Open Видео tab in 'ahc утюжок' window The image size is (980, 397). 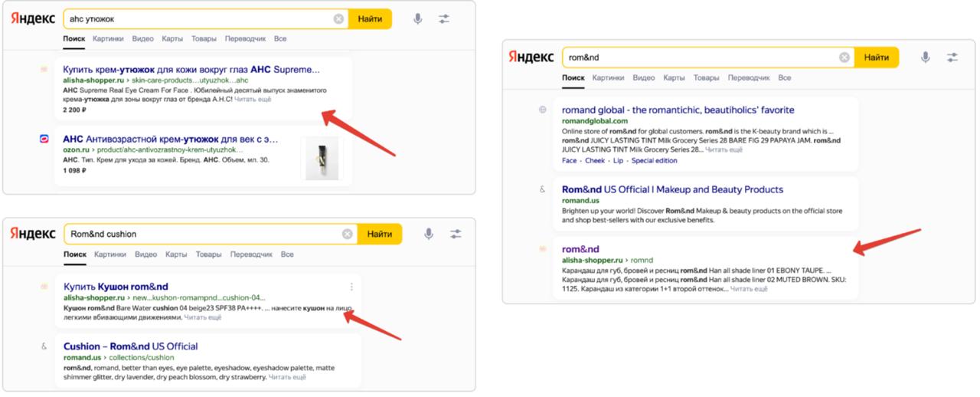click(x=142, y=38)
